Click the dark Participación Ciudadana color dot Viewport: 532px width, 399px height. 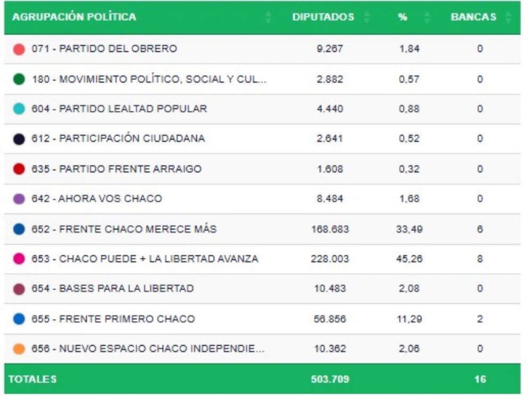click(19, 139)
